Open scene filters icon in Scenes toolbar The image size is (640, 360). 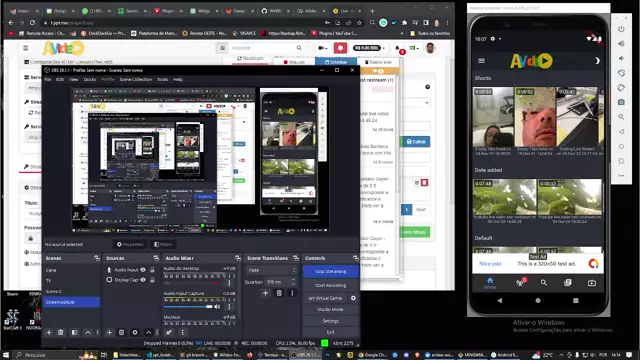pos(74,332)
